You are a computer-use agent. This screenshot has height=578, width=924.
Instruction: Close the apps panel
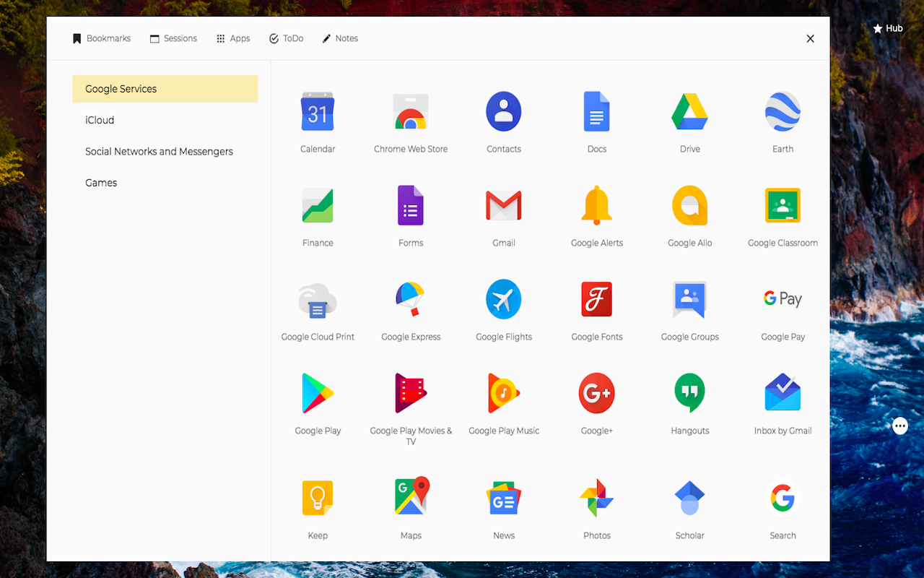pos(811,38)
